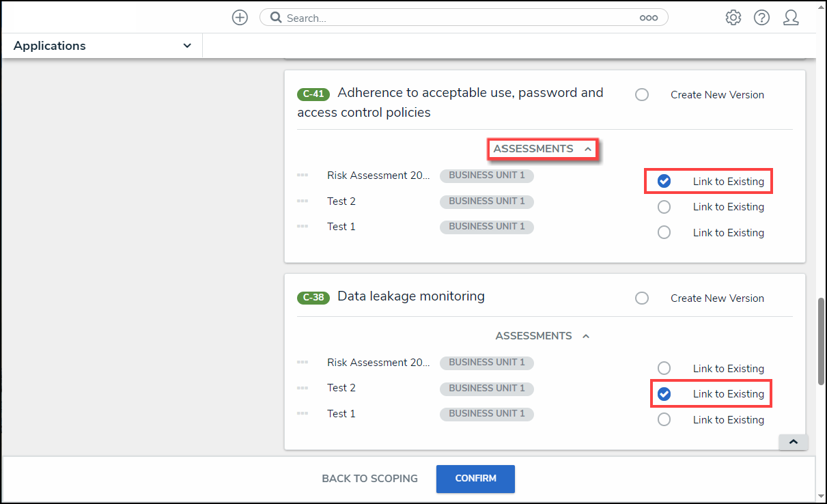Screen dimensions: 827x504
Task: Click the C-41 control ID badge
Action: (x=313, y=94)
